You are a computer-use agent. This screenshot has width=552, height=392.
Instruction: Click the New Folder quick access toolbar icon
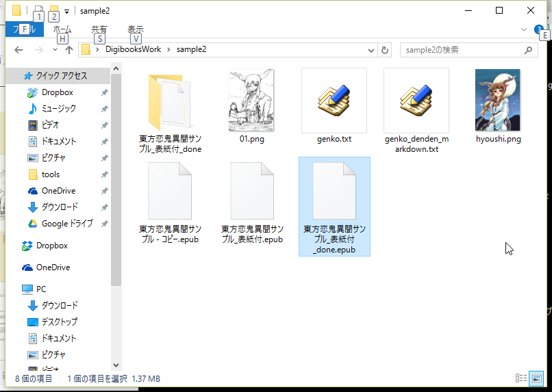[53, 10]
